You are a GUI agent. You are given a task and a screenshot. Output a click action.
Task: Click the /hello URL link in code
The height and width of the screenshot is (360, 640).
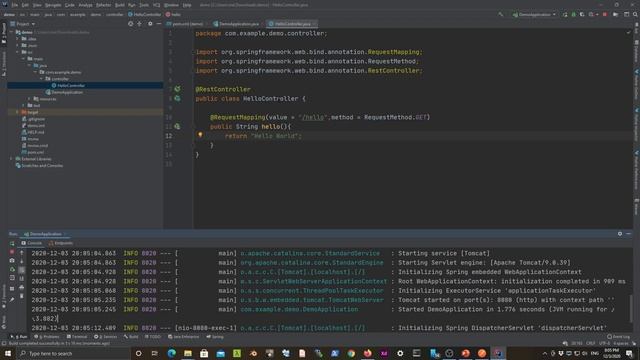[313, 118]
